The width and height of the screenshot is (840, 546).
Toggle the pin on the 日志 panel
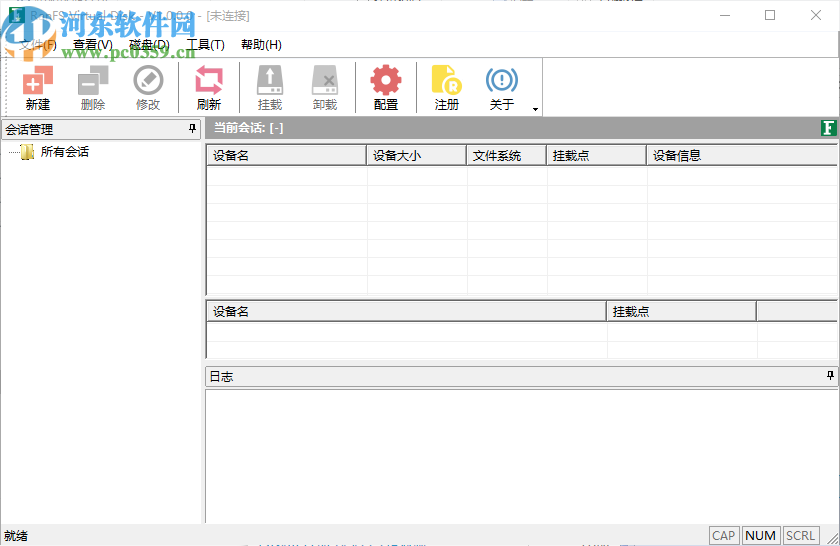point(830,376)
